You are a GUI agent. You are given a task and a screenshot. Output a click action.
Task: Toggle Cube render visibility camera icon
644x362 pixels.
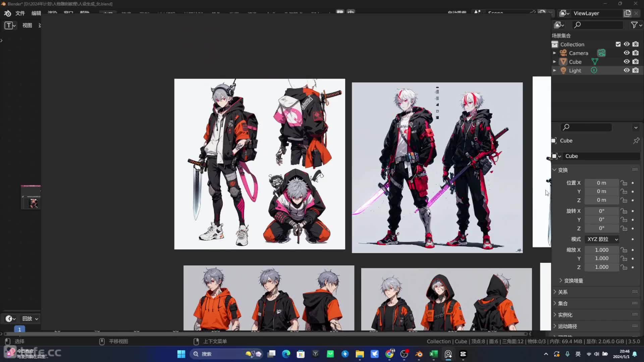pyautogui.click(x=636, y=62)
